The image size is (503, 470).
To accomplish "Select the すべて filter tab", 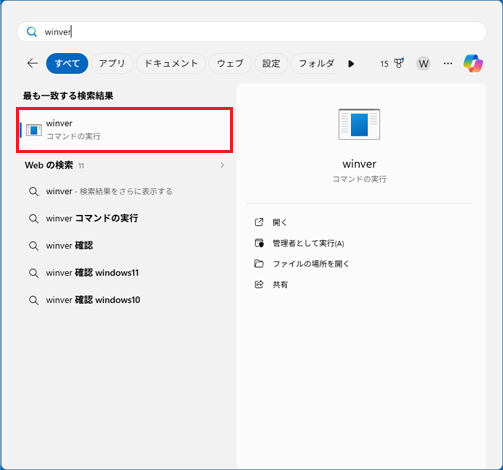I will click(67, 63).
